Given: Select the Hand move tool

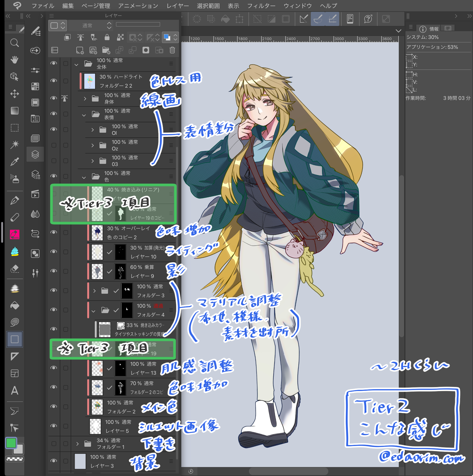Looking at the screenshot, I should tap(15, 60).
